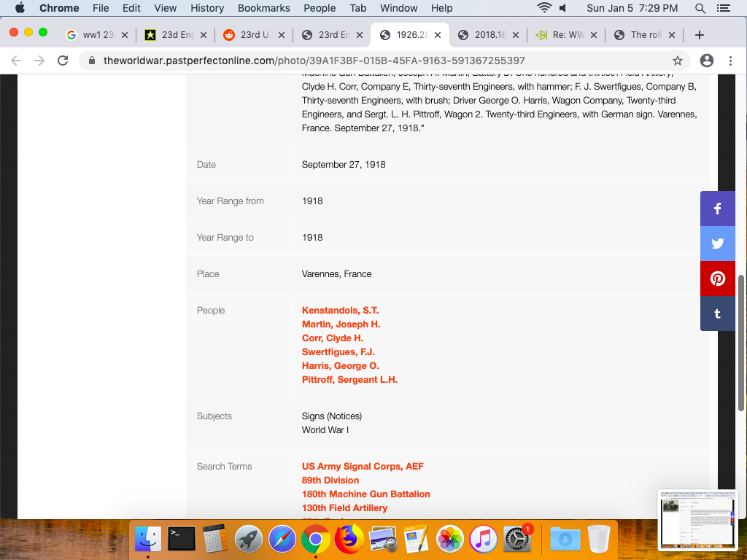Bookmark this page with star icon
This screenshot has width=747, height=560.
pyautogui.click(x=678, y=61)
